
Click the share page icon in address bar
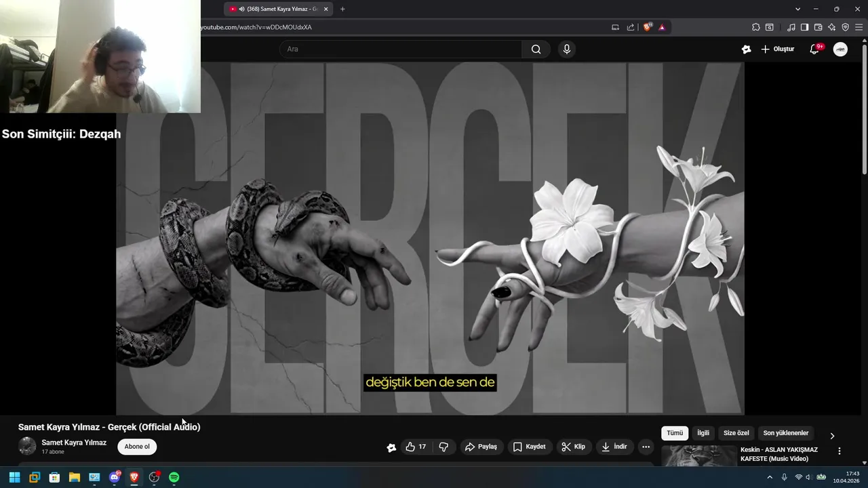631,27
